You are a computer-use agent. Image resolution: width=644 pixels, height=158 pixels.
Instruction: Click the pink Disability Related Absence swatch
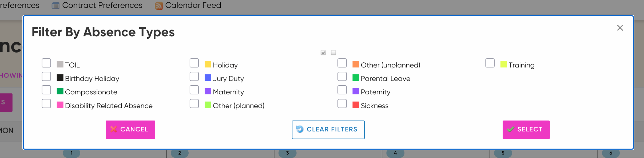coord(60,105)
